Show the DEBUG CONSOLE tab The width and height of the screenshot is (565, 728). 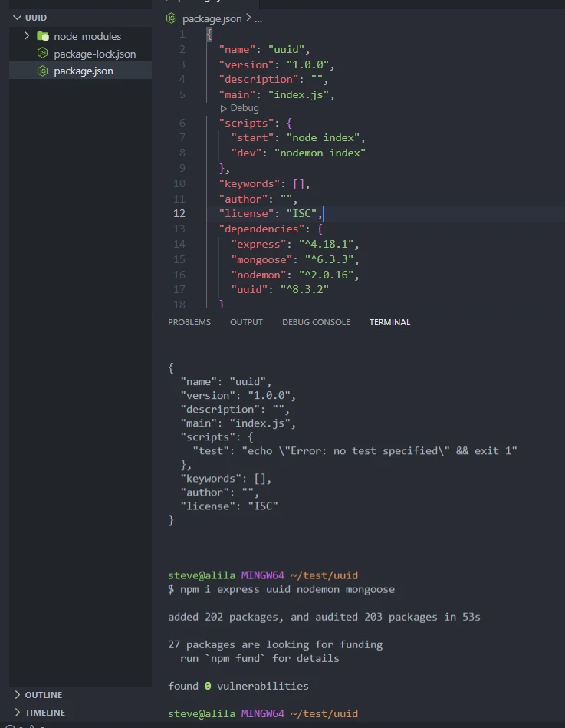click(316, 322)
